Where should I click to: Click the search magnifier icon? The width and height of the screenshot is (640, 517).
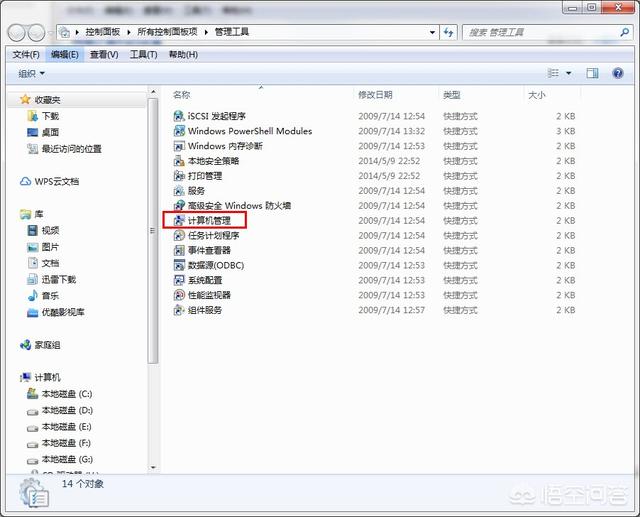(624, 32)
